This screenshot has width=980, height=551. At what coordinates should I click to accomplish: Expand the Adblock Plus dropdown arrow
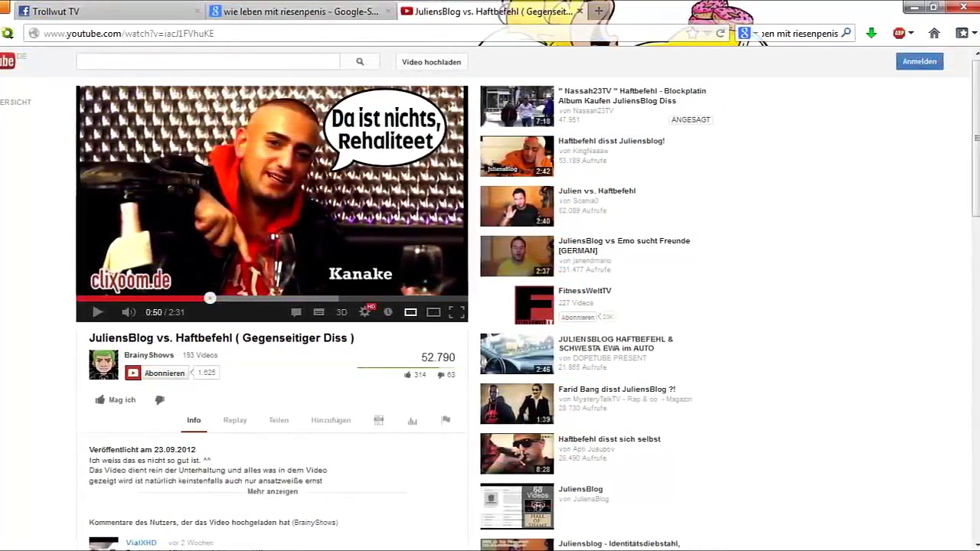(910, 34)
